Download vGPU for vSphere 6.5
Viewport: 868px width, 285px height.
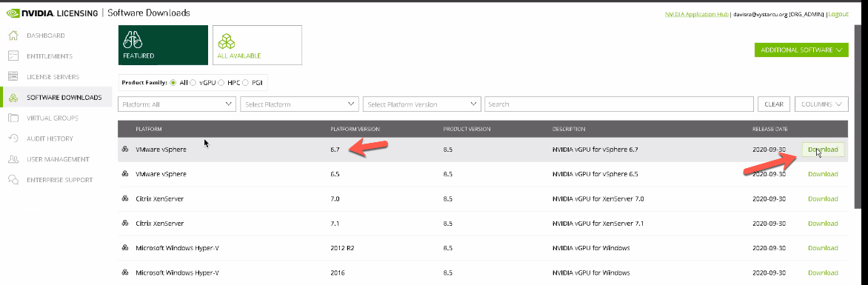coord(823,174)
